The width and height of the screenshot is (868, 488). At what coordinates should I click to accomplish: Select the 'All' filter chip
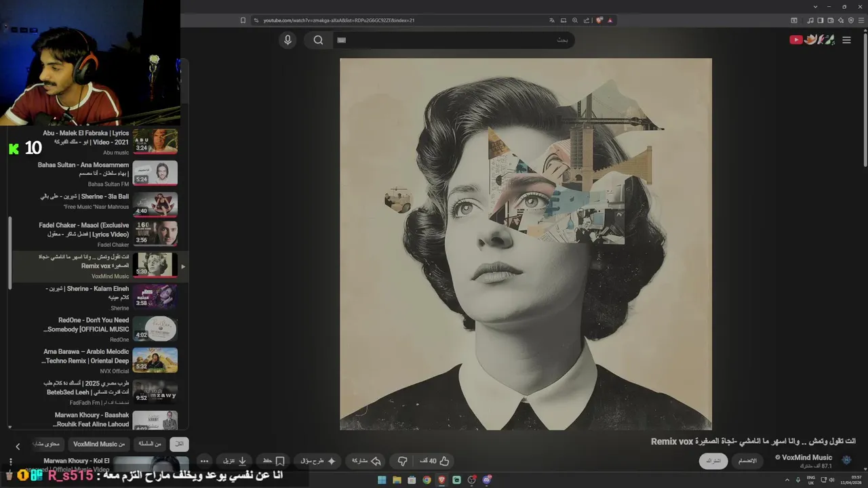(x=179, y=444)
